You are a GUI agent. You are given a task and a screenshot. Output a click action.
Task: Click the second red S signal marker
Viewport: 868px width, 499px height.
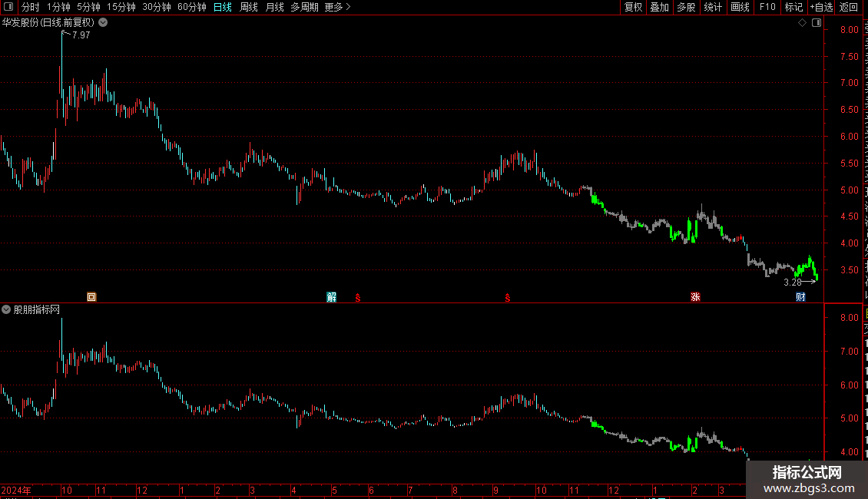pyautogui.click(x=507, y=298)
